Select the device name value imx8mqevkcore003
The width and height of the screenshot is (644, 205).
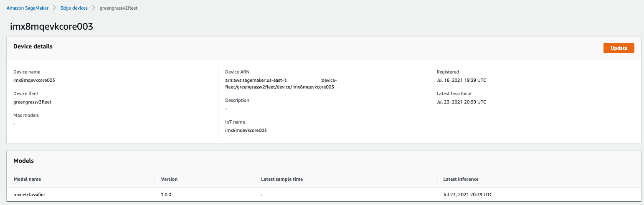pyautogui.click(x=34, y=80)
